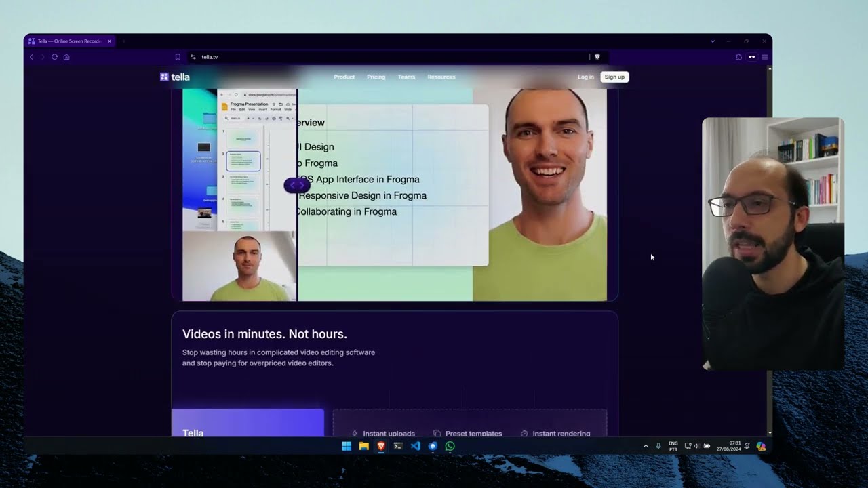The image size is (868, 488).
Task: Click the Instant rendering feature item
Action: (x=555, y=434)
